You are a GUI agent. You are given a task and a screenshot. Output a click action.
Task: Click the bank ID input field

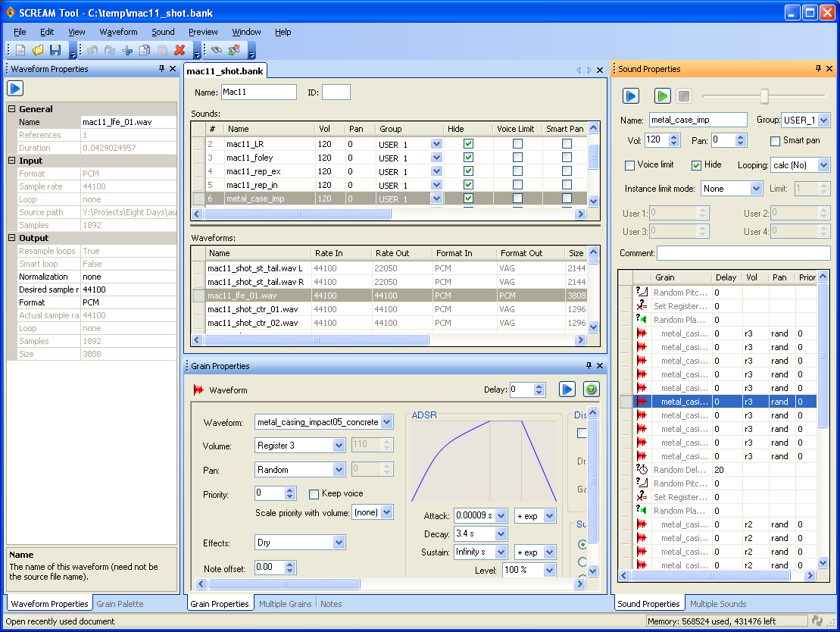[336, 92]
